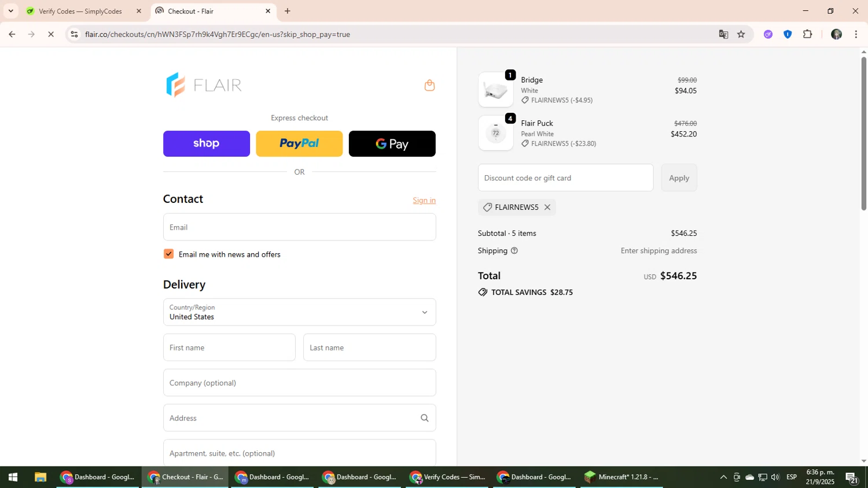Open Google Translate page icon
This screenshot has height=488, width=868.
pos(723,34)
